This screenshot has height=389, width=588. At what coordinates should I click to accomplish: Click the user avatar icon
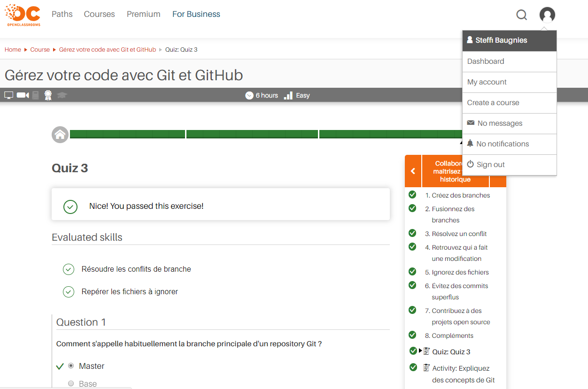[547, 15]
